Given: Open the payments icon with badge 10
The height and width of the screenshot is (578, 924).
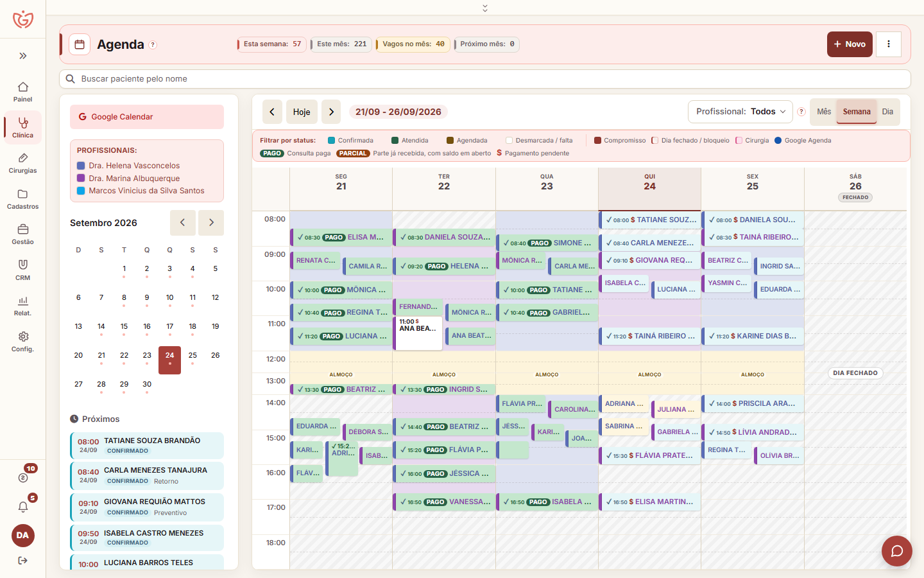Looking at the screenshot, I should [x=23, y=477].
